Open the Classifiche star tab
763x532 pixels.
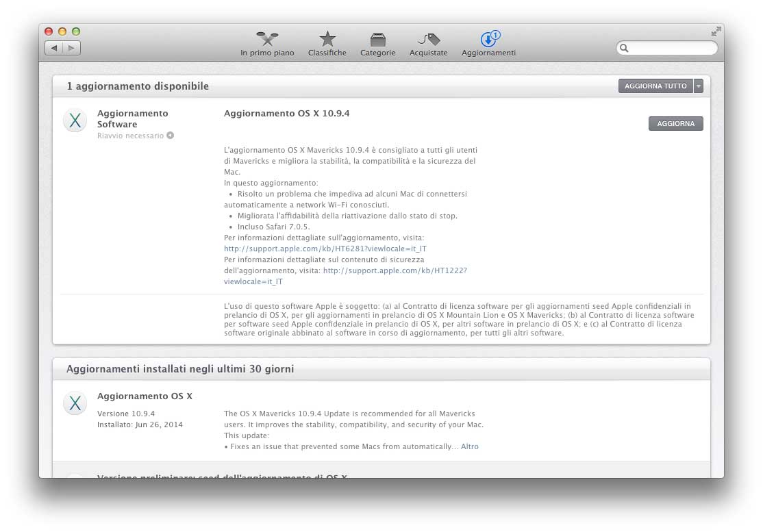pos(327,44)
